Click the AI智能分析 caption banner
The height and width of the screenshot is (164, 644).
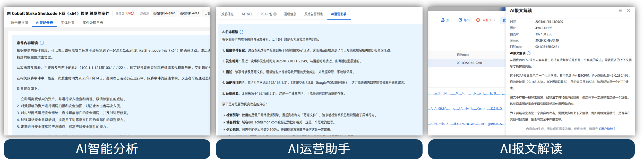pyautogui.click(x=107, y=149)
